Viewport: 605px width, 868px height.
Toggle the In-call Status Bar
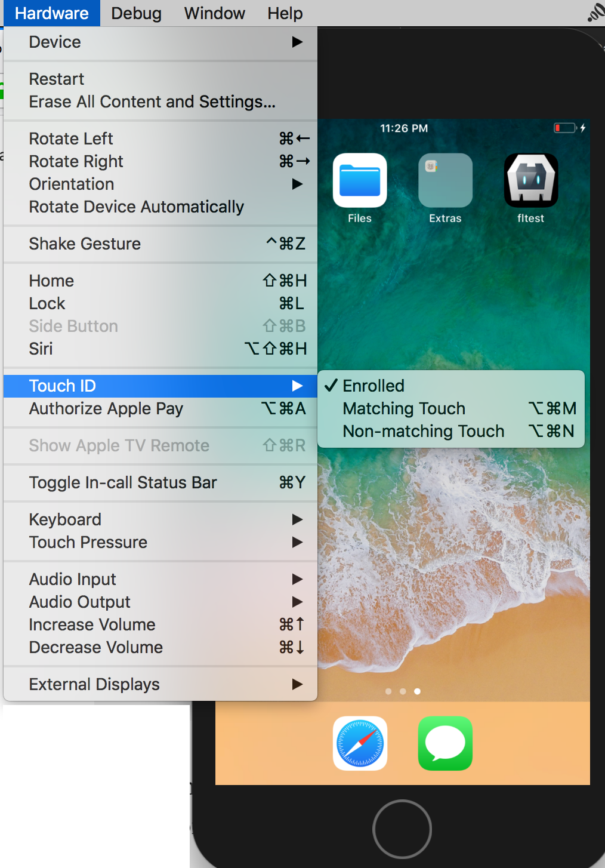pos(123,482)
